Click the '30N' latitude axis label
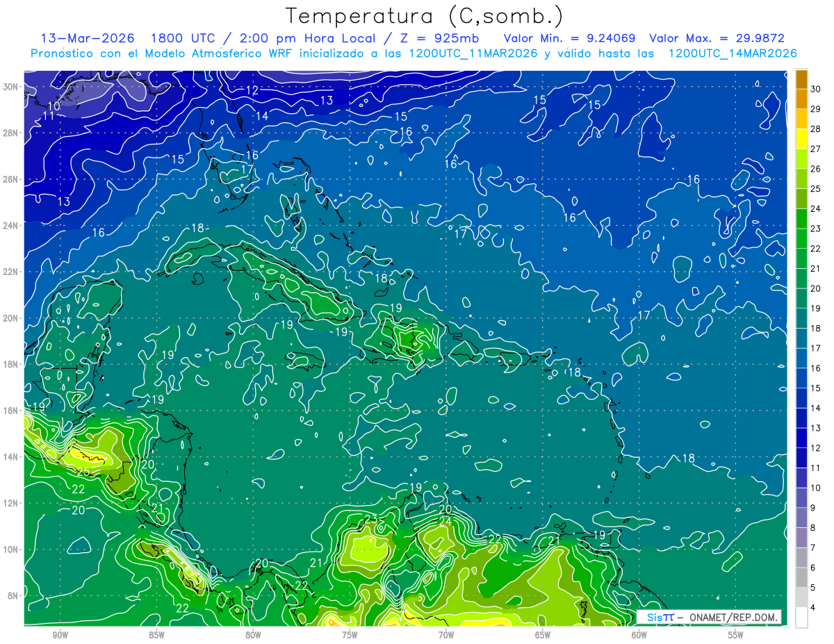The height and width of the screenshot is (644, 834). (x=10, y=87)
